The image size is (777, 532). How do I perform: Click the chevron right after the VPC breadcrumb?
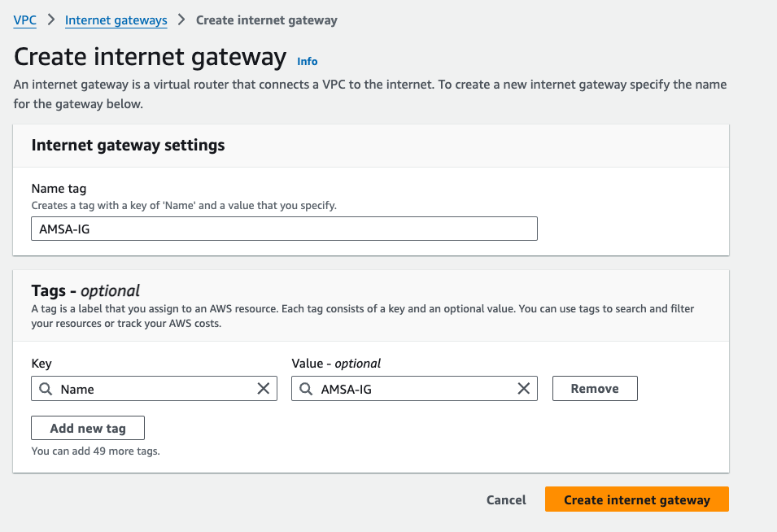pyautogui.click(x=51, y=20)
